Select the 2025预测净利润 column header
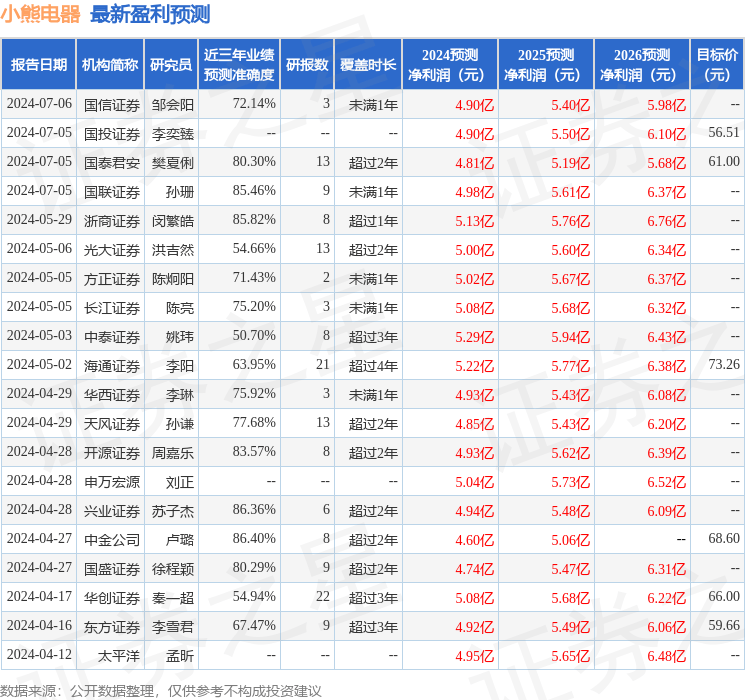 tap(546, 65)
